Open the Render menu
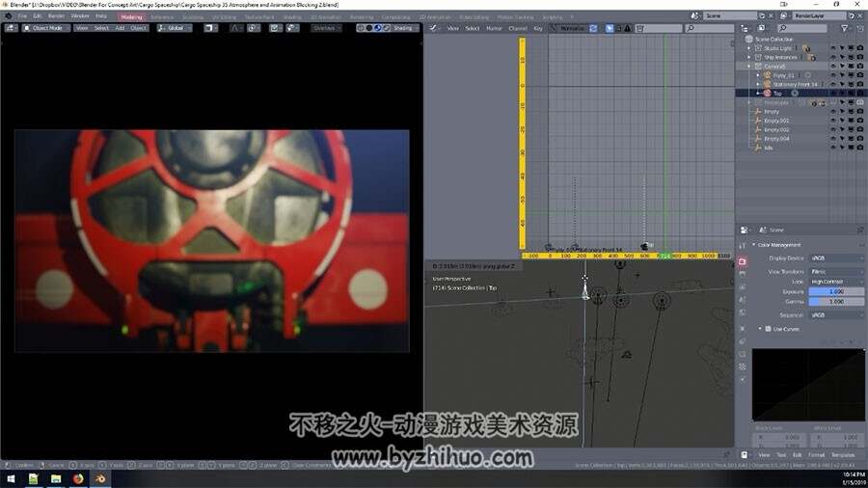Image resolution: width=868 pixels, height=488 pixels. pyautogui.click(x=57, y=16)
